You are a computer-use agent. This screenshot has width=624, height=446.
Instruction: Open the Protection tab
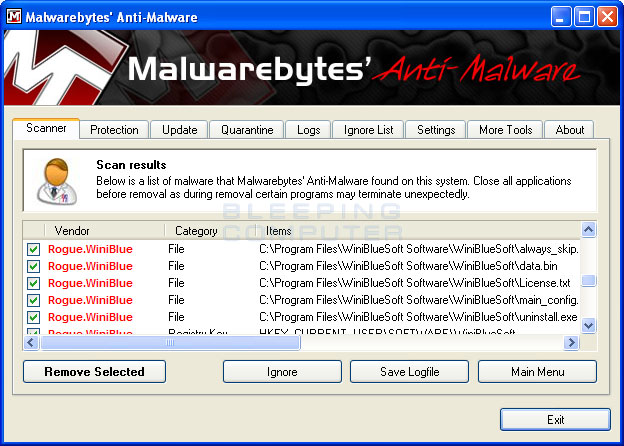pyautogui.click(x=114, y=130)
